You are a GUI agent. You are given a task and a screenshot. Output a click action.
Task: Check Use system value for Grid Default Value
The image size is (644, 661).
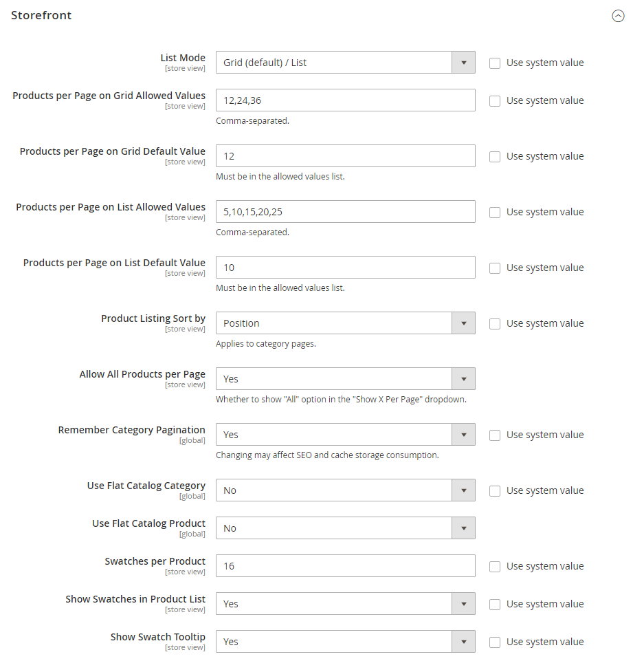coord(495,157)
